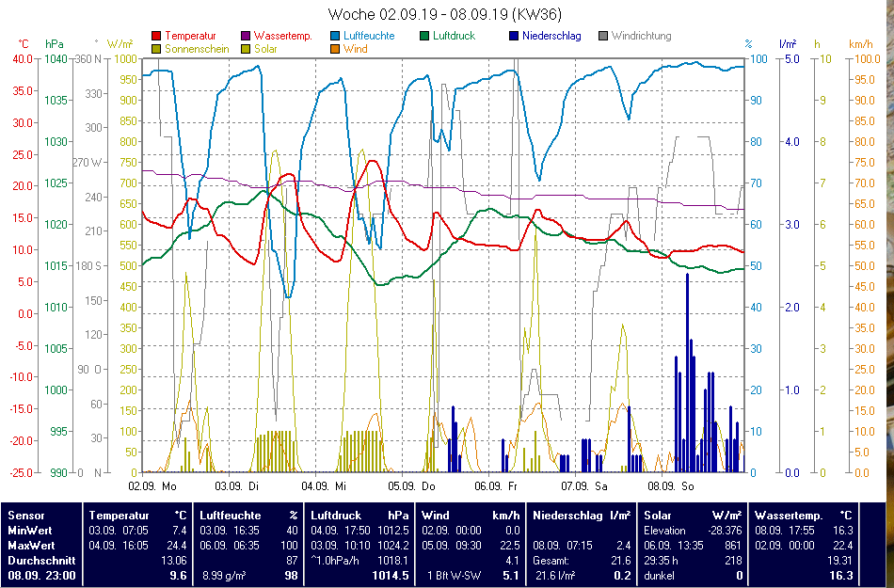894x588 pixels.
Task: Click the red Temperatur legend swatch
Action: tap(156, 36)
